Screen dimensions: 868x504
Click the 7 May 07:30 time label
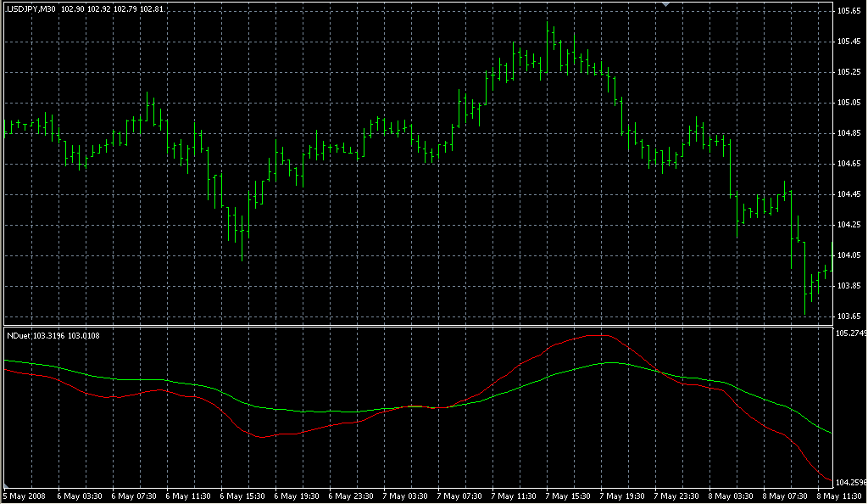click(460, 496)
